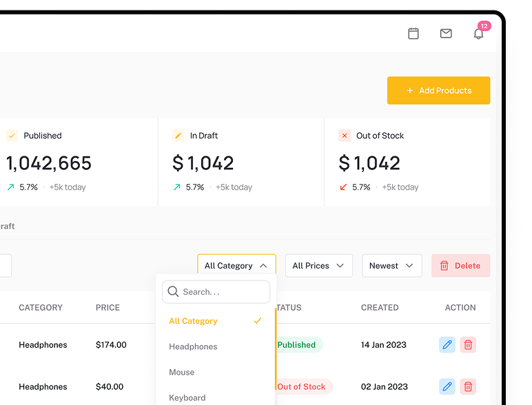Click the In Draft pencil icon

click(178, 136)
